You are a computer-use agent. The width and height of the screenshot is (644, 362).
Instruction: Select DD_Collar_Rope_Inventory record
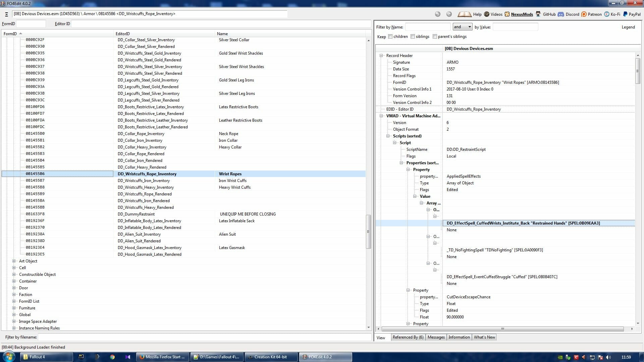(141, 134)
